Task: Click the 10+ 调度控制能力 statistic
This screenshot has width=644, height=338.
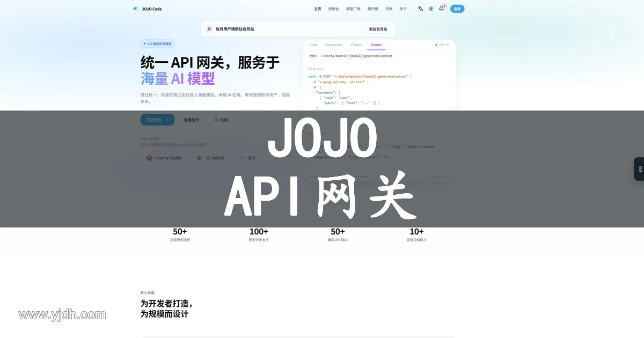Action: click(416, 235)
